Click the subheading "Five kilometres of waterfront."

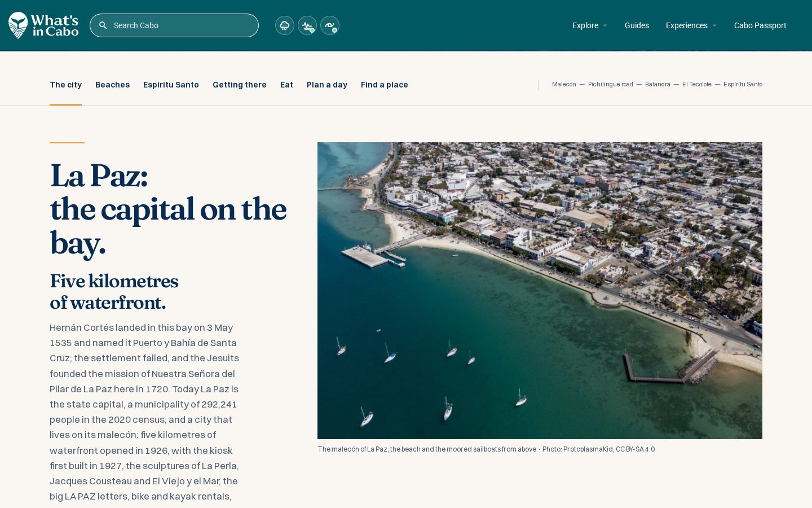[114, 292]
